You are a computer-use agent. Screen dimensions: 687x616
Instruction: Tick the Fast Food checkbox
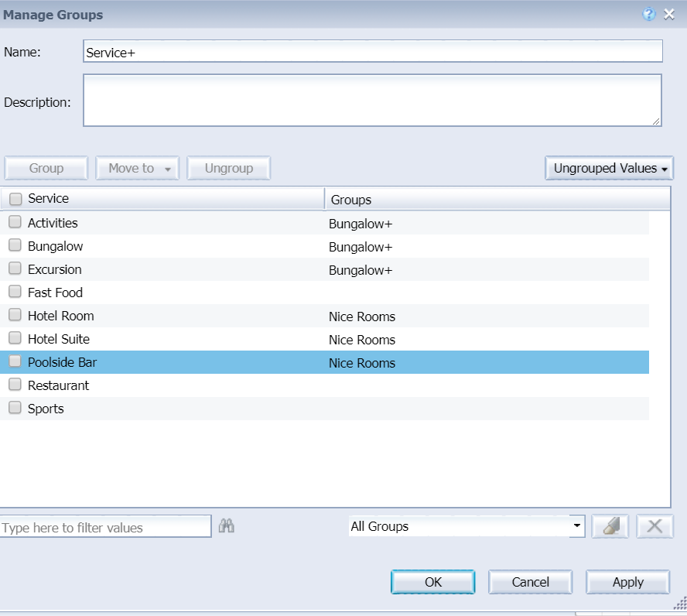pyautogui.click(x=15, y=292)
